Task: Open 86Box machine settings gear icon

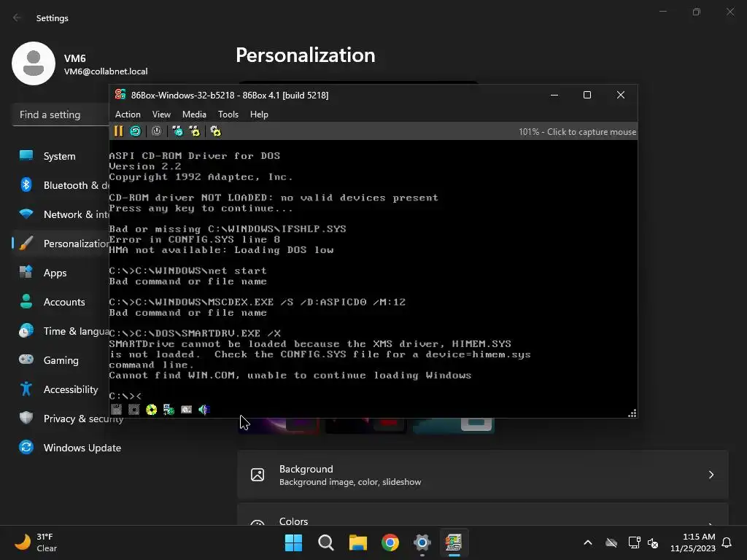Action: pos(216,131)
